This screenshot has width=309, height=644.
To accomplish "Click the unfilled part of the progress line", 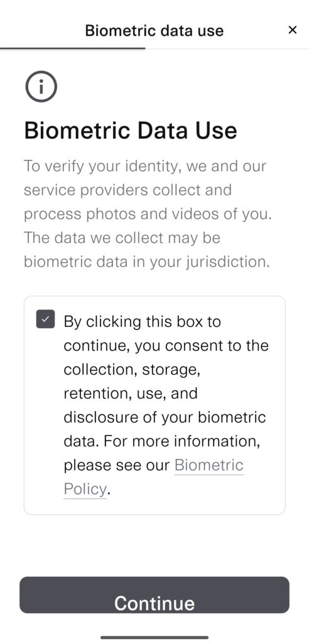I will (x=227, y=48).
